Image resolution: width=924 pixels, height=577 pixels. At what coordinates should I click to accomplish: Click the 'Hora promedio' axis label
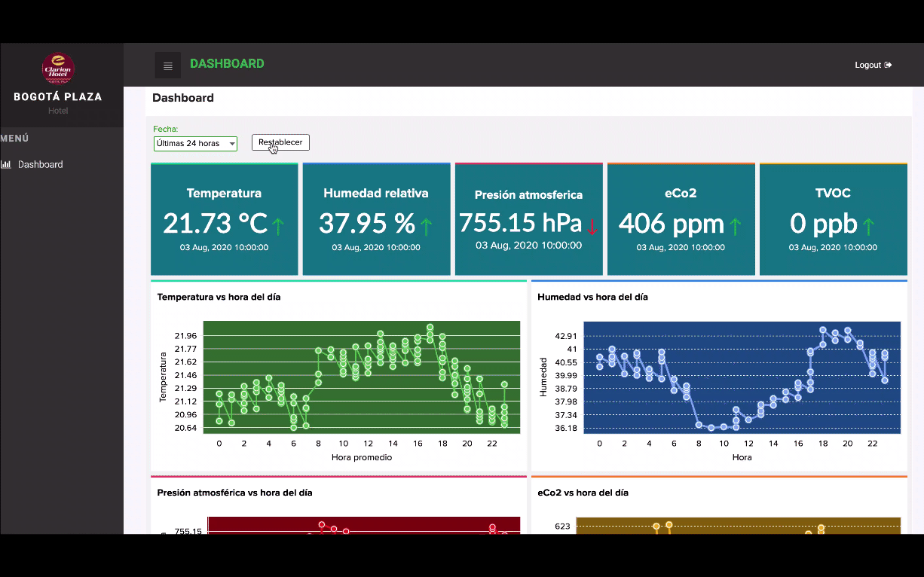(362, 457)
